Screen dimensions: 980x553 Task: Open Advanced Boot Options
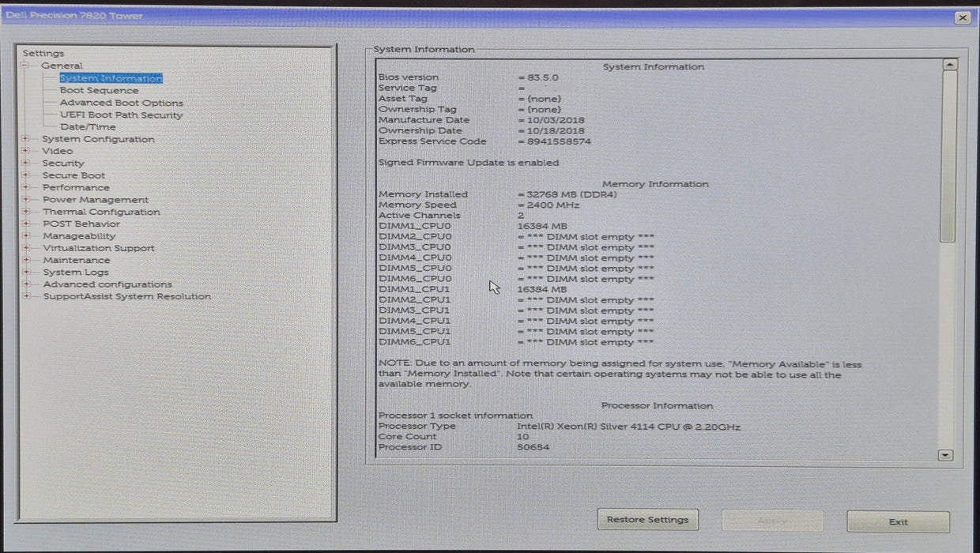pyautogui.click(x=121, y=103)
